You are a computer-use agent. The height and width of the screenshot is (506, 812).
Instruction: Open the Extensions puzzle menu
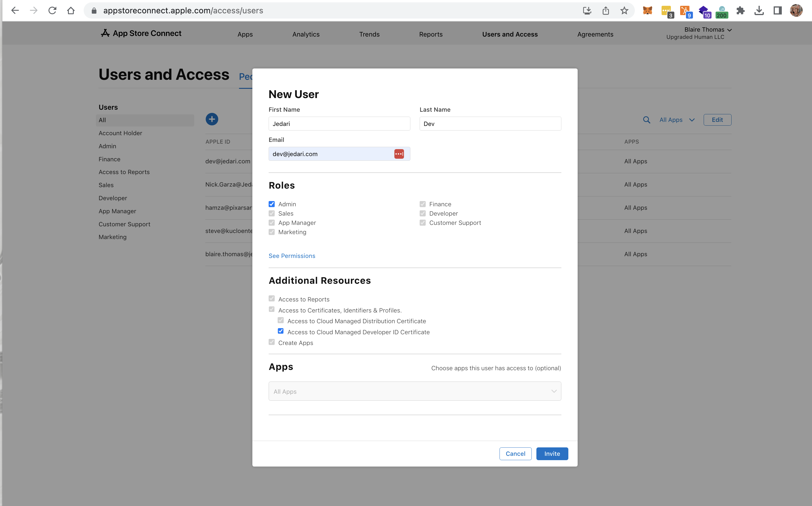pyautogui.click(x=740, y=10)
